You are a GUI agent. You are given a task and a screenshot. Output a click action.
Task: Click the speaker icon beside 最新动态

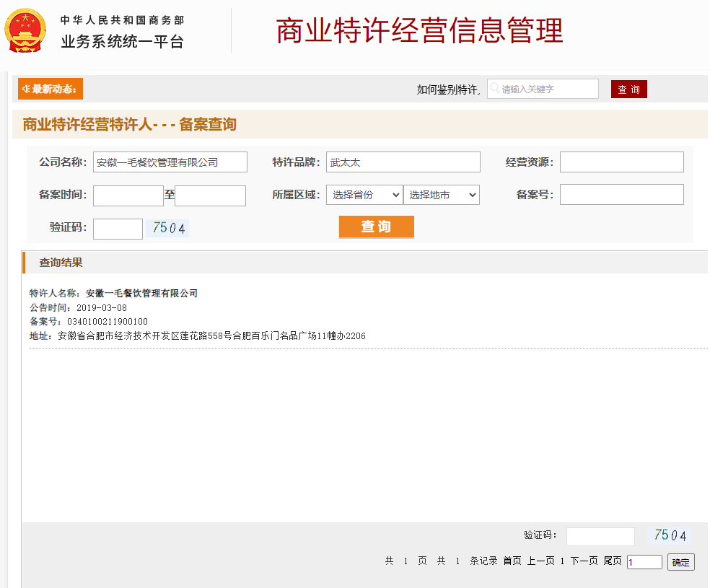[25, 89]
